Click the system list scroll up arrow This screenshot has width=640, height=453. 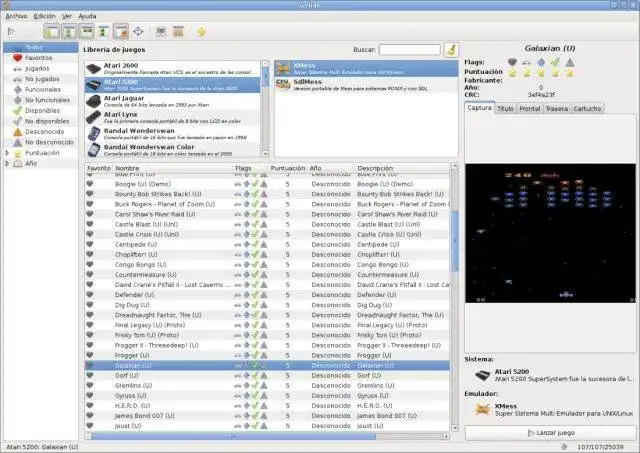tap(265, 64)
